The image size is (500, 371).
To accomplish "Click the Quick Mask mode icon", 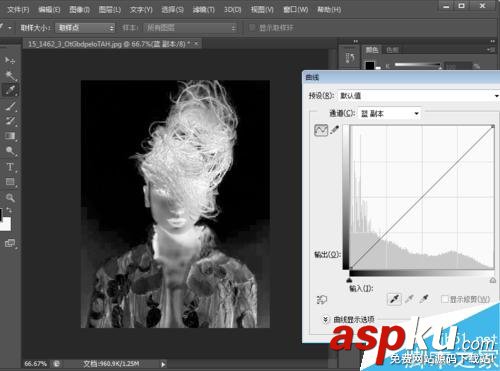I will [10, 243].
